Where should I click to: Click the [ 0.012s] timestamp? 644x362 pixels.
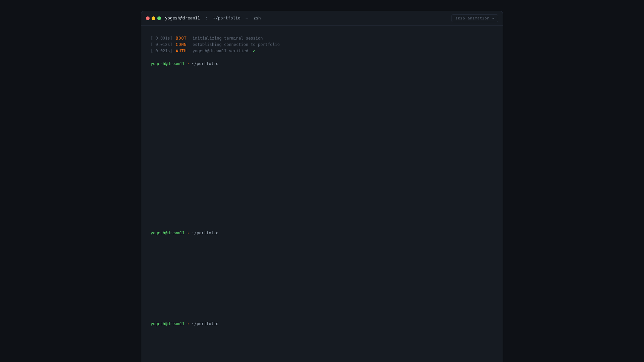(x=161, y=45)
